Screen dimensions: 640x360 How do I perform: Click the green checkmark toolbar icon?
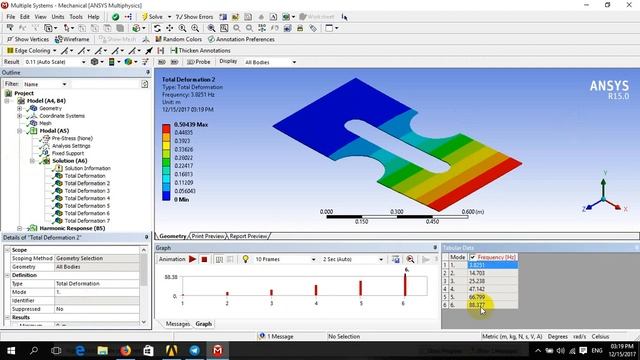point(116,17)
